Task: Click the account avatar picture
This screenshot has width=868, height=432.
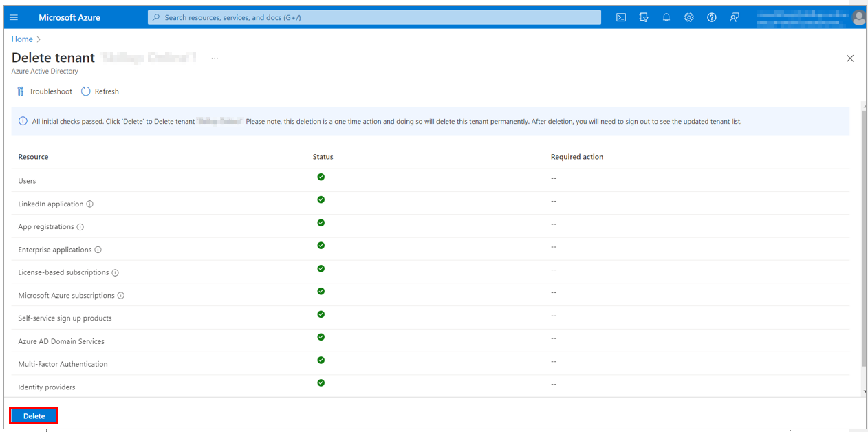Action: tap(859, 18)
